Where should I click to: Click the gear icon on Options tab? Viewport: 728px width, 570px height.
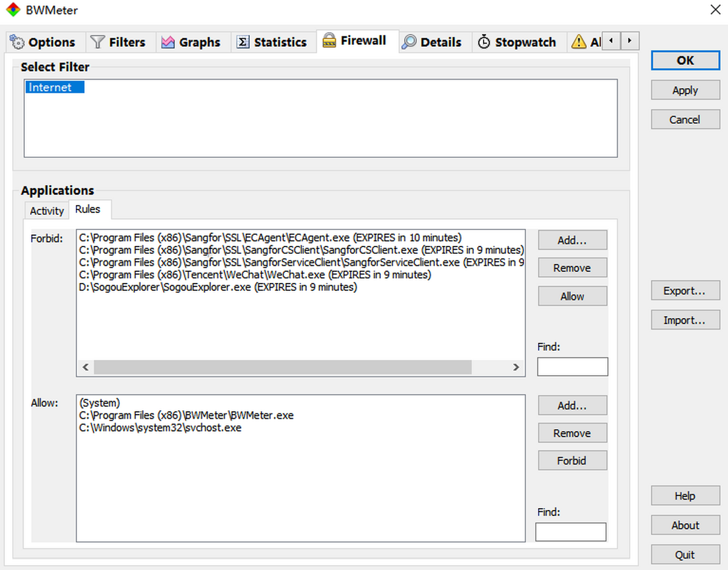[x=17, y=42]
